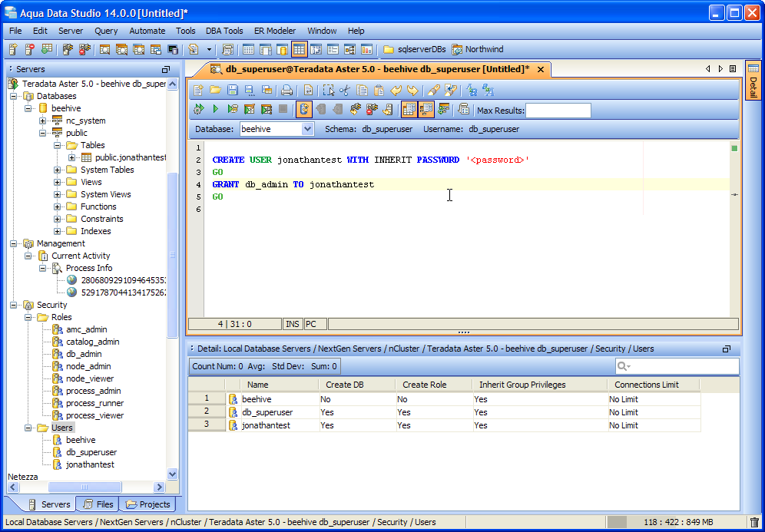Viewport: 765px width, 532px height.
Task: Expand the nc_system schema node
Action: point(42,121)
